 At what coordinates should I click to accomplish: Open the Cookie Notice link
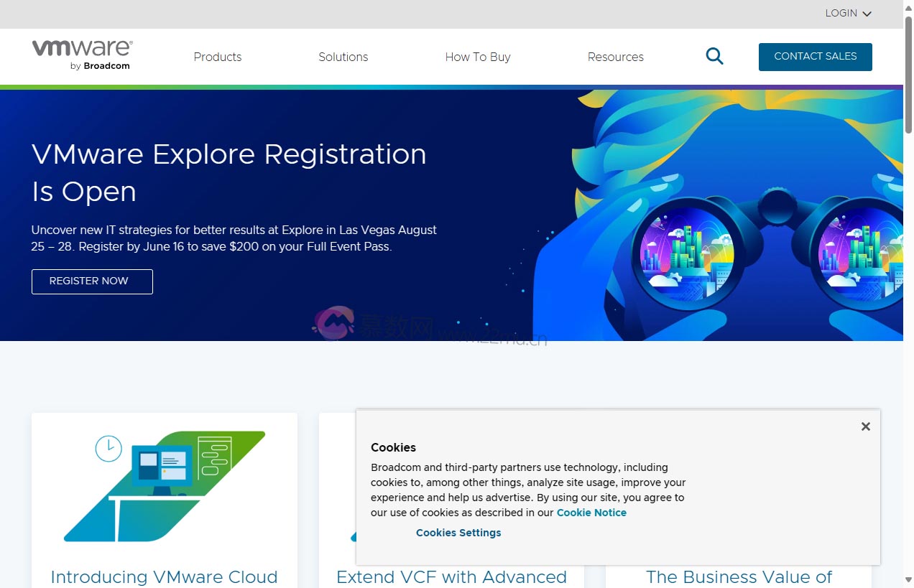(x=591, y=512)
